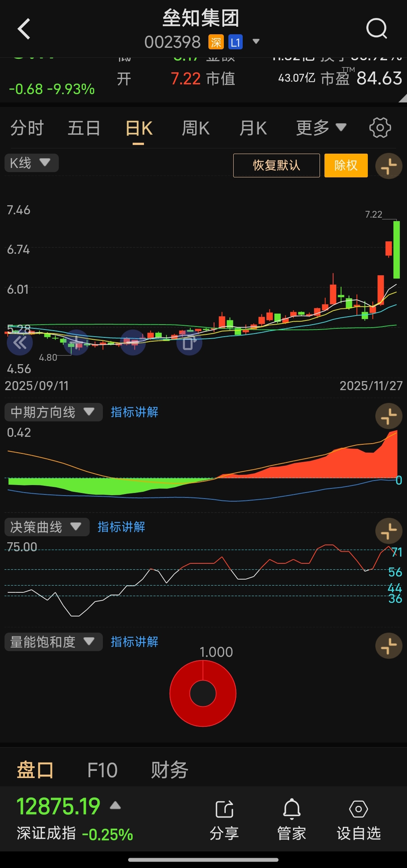Select the 日K chart tab
Image resolution: width=407 pixels, height=868 pixels.
click(139, 129)
